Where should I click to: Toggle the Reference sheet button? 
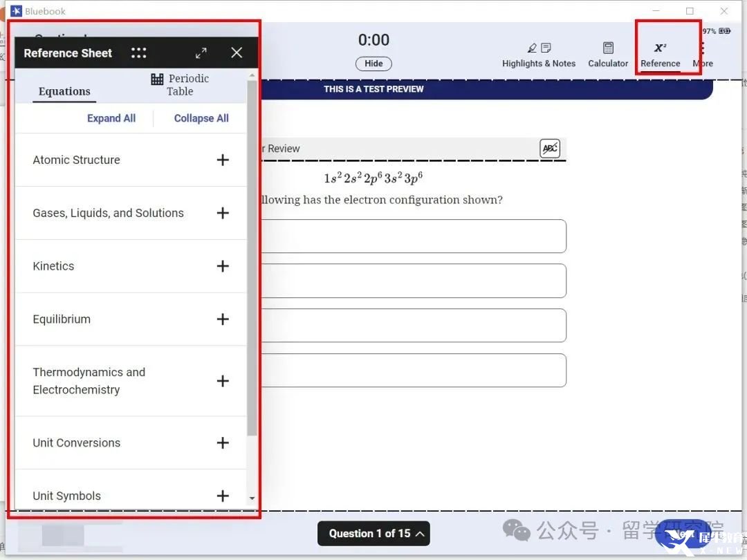pos(660,55)
